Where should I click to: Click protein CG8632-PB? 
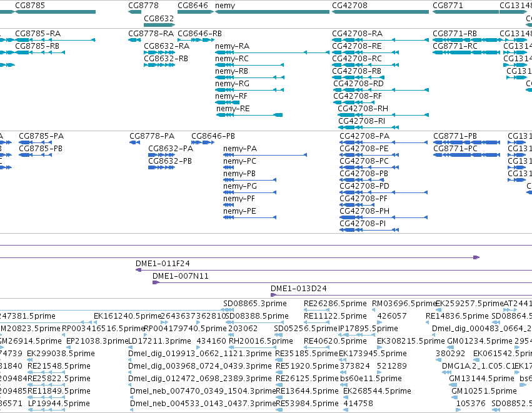161,167
